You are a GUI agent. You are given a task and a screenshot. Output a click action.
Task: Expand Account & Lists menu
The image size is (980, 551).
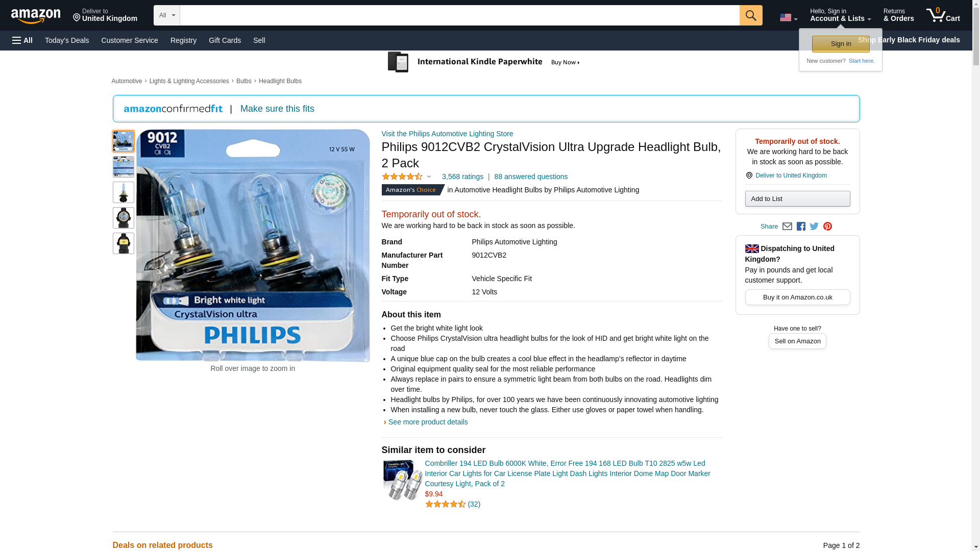click(x=840, y=15)
